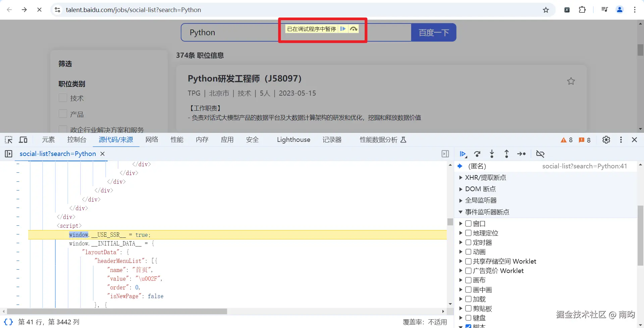
Task: Deactivate all breakpoints
Action: tap(540, 154)
